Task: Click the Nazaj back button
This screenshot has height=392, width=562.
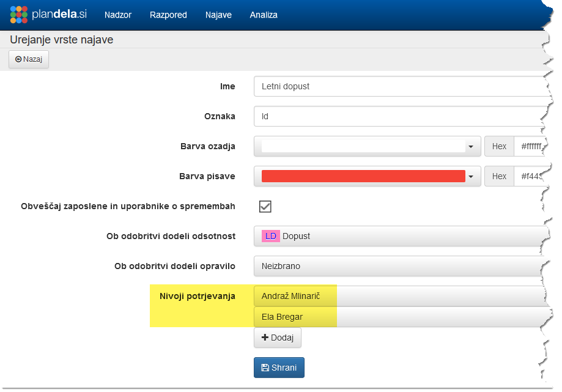Action: tap(29, 59)
